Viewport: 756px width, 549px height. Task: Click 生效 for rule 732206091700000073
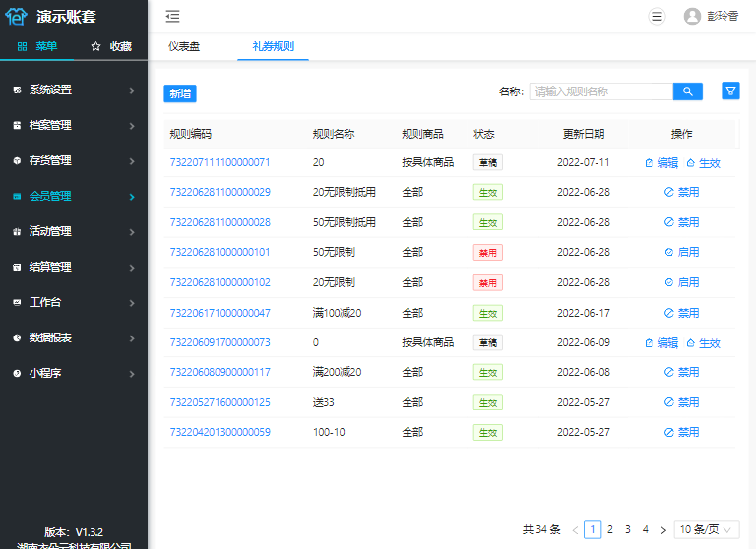tap(704, 343)
